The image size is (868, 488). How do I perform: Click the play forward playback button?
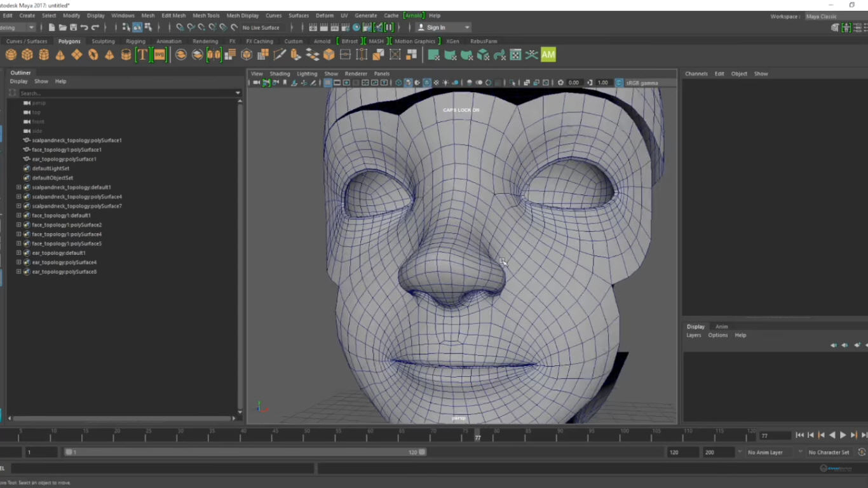point(842,435)
